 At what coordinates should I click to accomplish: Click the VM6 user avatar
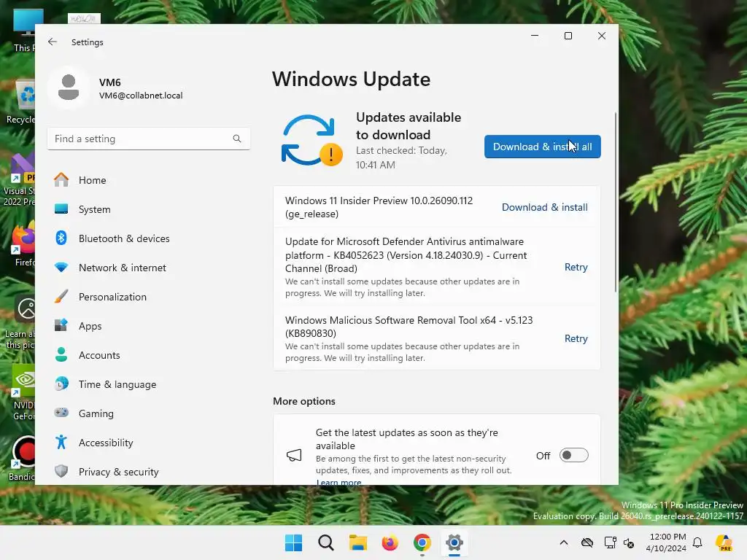click(x=69, y=87)
